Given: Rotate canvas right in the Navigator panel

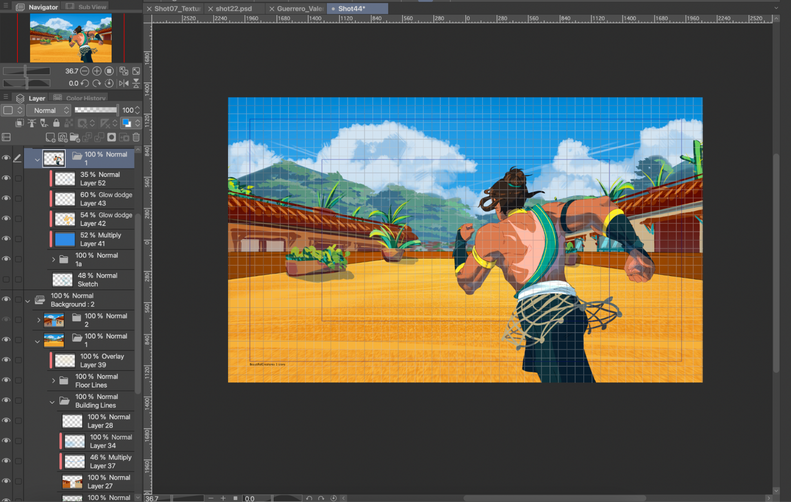Looking at the screenshot, I should (x=97, y=83).
